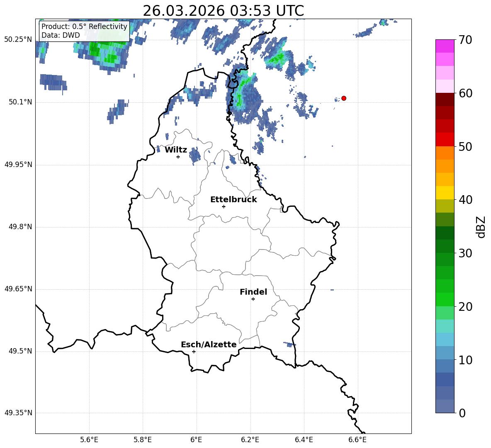
Task: Click the Esch/Alzette town label
Action: pyautogui.click(x=209, y=344)
